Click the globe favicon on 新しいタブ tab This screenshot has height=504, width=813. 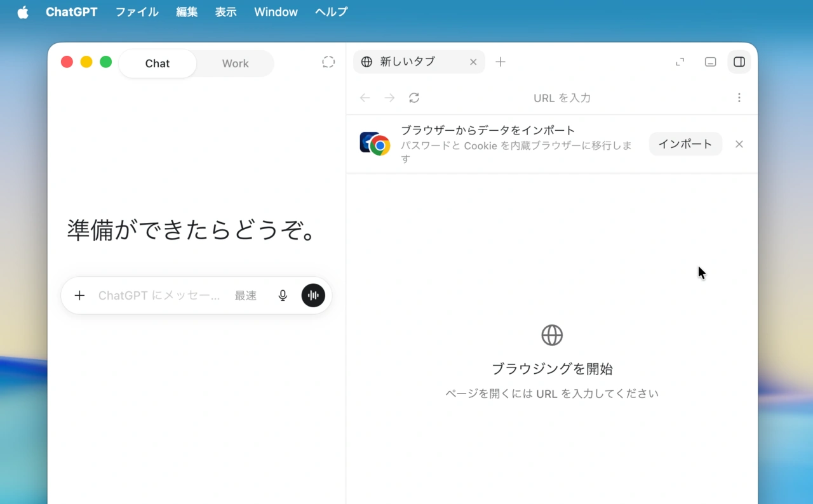(366, 62)
